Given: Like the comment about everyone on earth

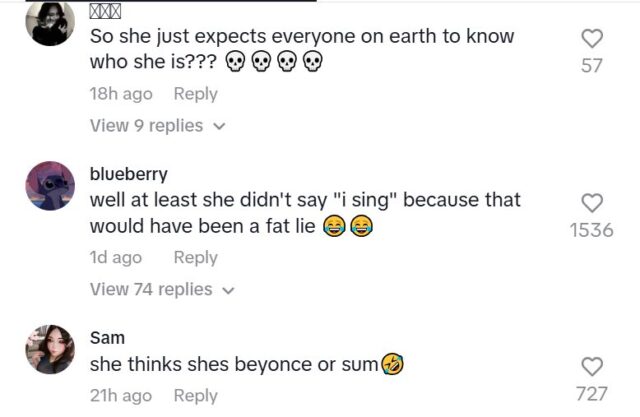Looking at the screenshot, I should 592,38.
